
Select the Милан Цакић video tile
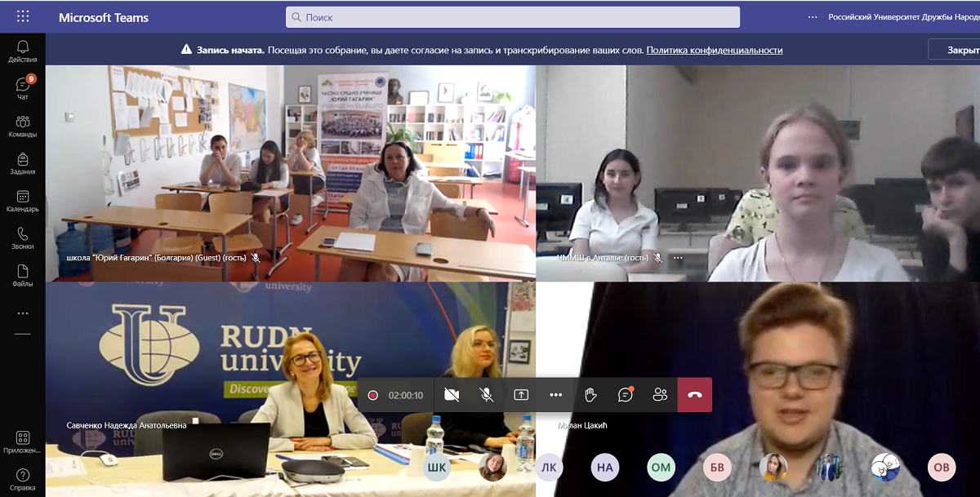(758, 390)
